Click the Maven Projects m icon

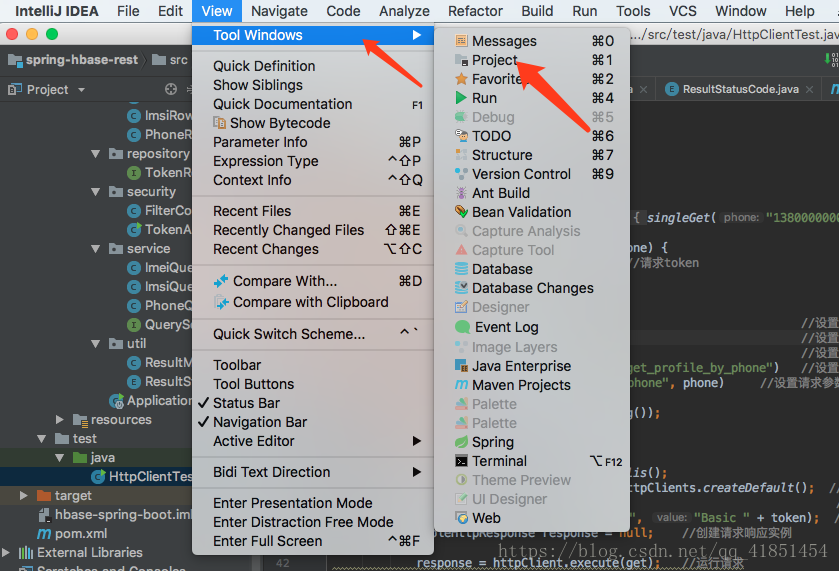(x=461, y=385)
